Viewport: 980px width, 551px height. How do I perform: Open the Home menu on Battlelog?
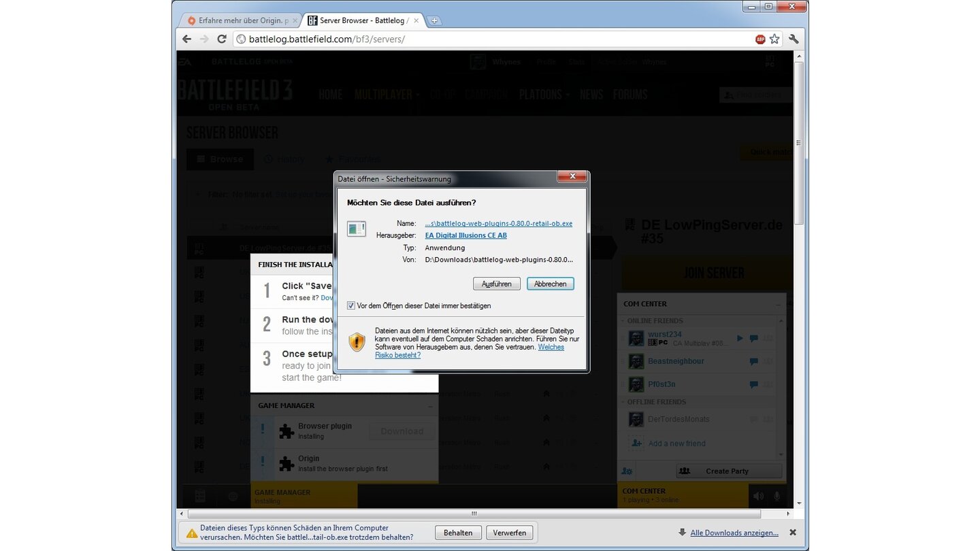click(330, 95)
